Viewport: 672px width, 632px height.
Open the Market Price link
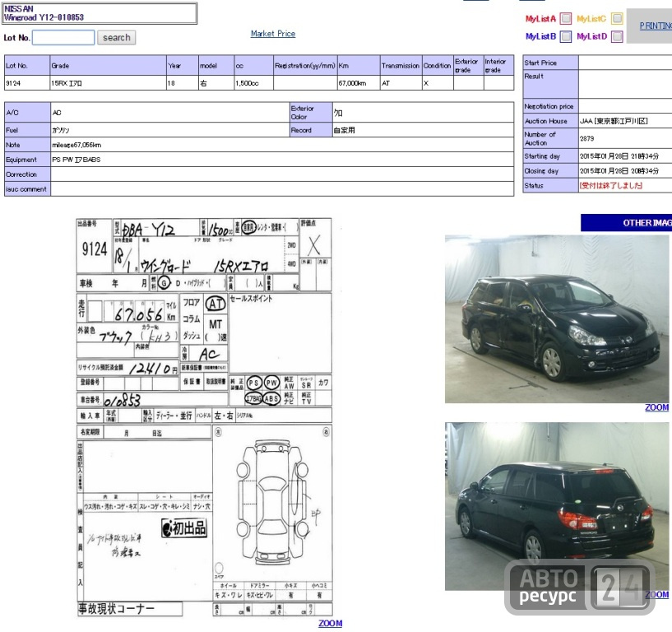[273, 34]
